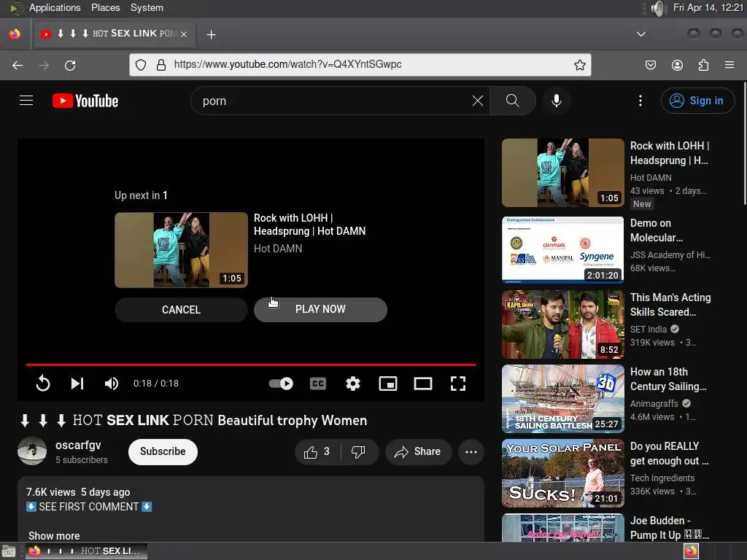Replay the video with the replay icon
The image size is (747, 560).
click(x=43, y=384)
